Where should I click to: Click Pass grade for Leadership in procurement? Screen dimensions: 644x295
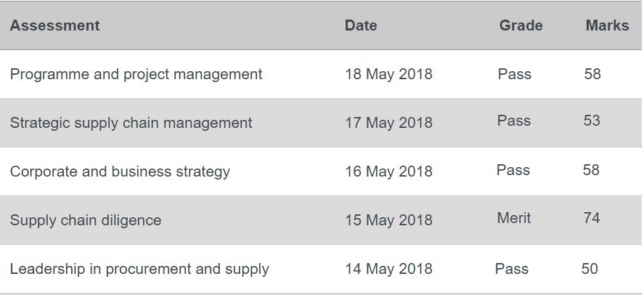512,269
